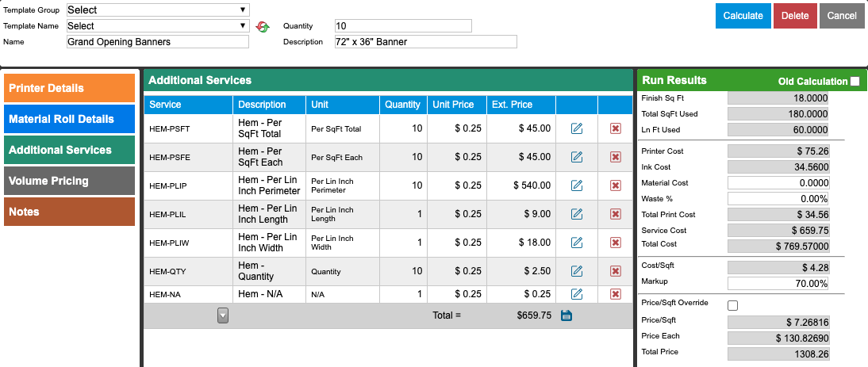Click the Description column header
The height and width of the screenshot is (367, 868).
point(270,105)
